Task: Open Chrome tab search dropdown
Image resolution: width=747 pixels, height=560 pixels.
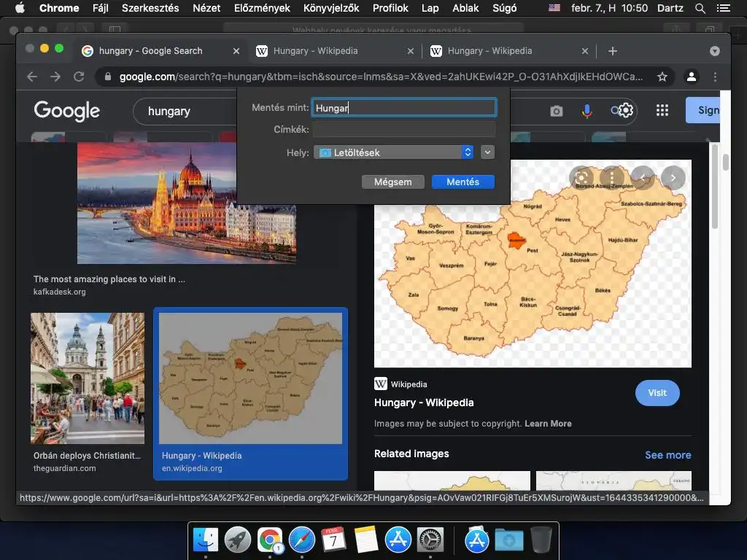Action: pyautogui.click(x=715, y=51)
